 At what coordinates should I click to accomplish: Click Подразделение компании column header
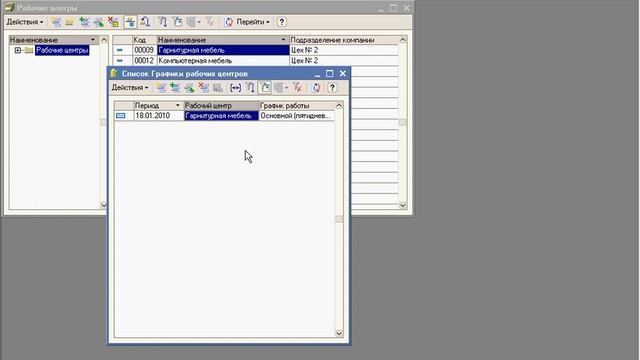click(x=344, y=40)
